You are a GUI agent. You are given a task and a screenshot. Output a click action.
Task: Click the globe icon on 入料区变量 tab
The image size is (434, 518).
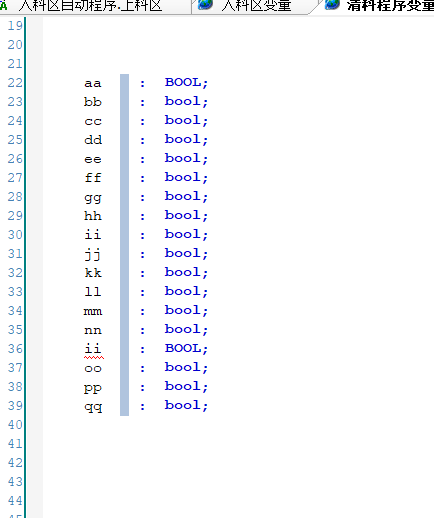205,4
